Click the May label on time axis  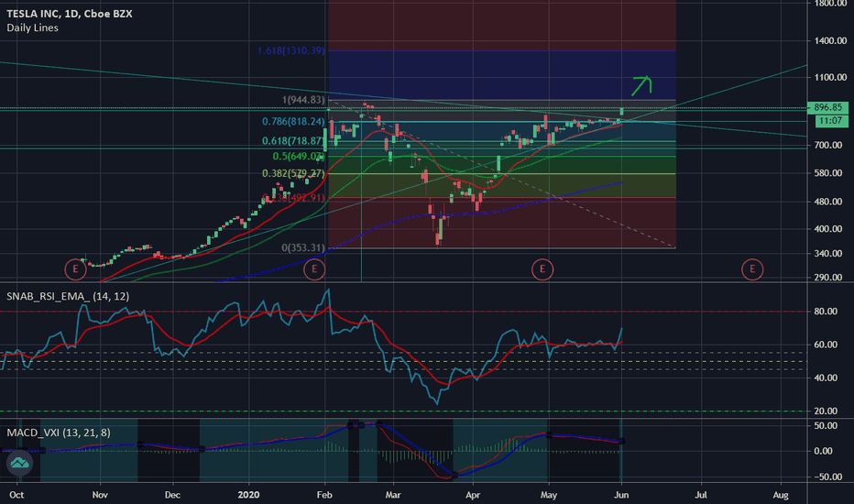pos(549,495)
